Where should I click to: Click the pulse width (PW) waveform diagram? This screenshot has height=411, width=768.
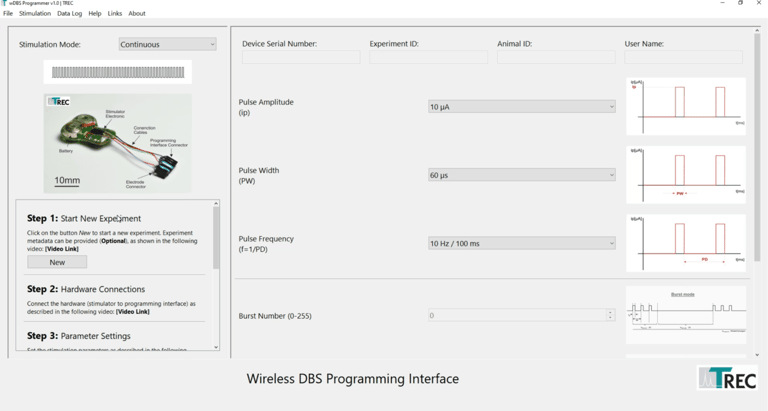pyautogui.click(x=686, y=174)
